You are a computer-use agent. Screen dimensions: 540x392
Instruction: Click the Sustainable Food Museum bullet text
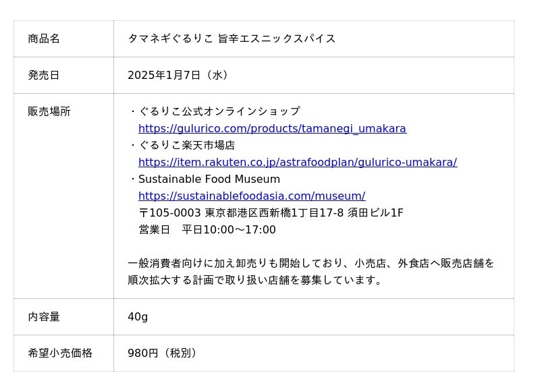tap(209, 179)
